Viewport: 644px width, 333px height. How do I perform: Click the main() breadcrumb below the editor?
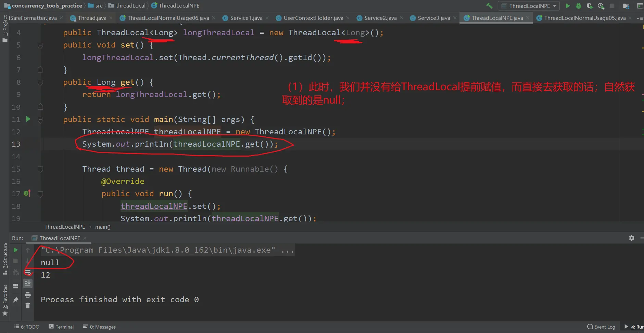point(103,227)
